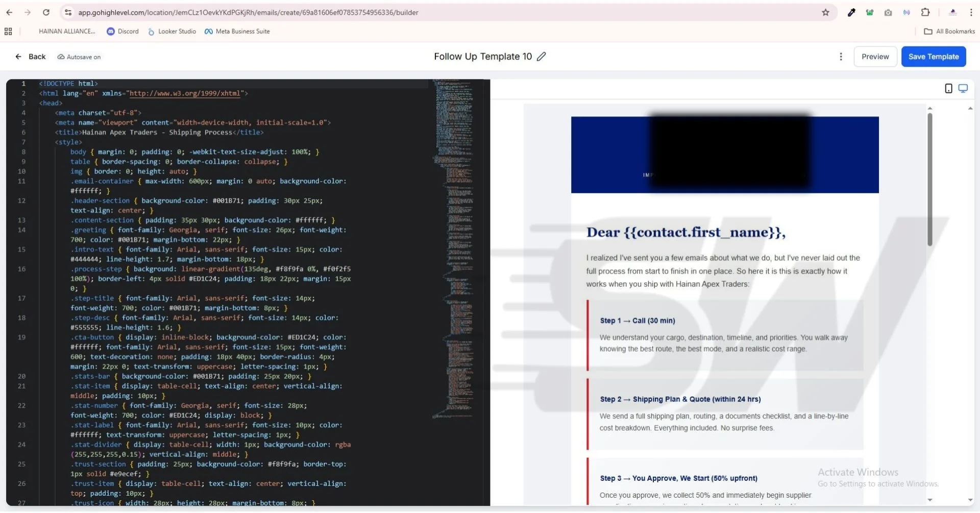This screenshot has height=513, width=980.
Task: Switch to mobile preview view
Action: (x=948, y=89)
